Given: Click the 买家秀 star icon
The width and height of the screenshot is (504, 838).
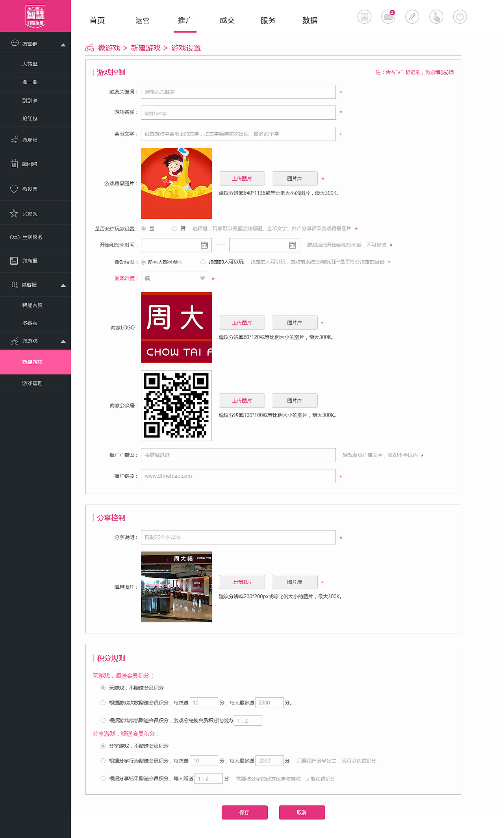Looking at the screenshot, I should 14,213.
